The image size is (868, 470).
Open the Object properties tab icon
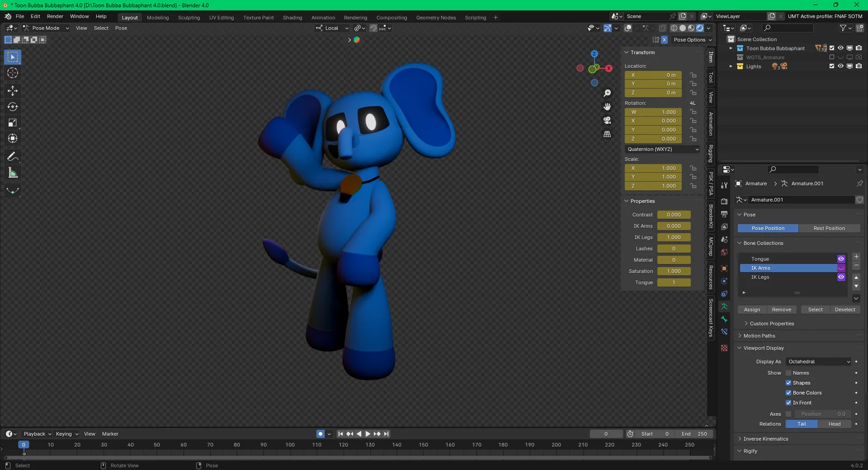pos(724,268)
